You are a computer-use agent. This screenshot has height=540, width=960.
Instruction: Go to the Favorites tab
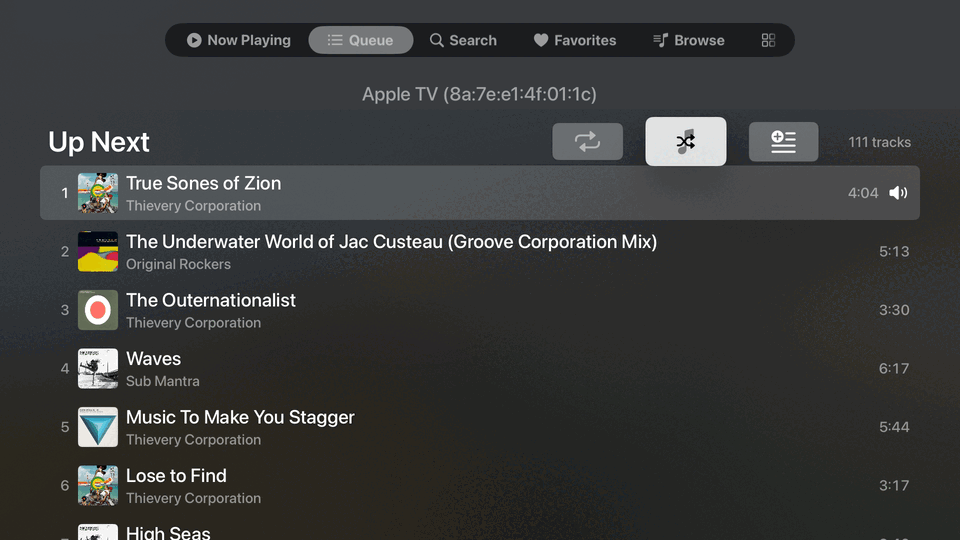575,40
